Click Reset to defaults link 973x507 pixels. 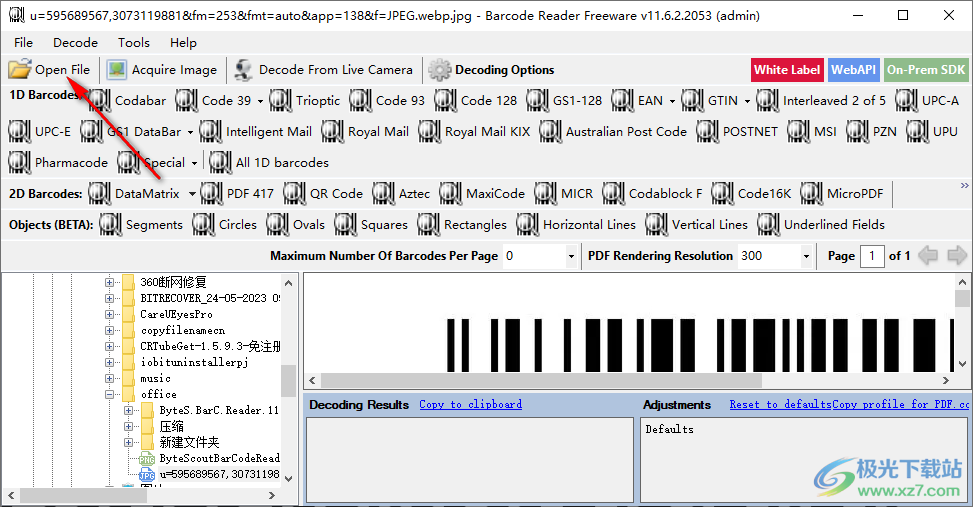point(780,405)
